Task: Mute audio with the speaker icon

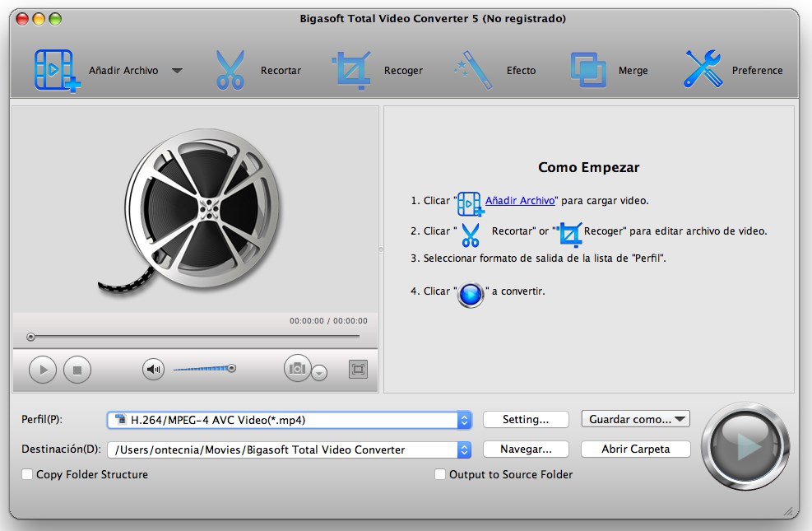Action: (x=153, y=370)
